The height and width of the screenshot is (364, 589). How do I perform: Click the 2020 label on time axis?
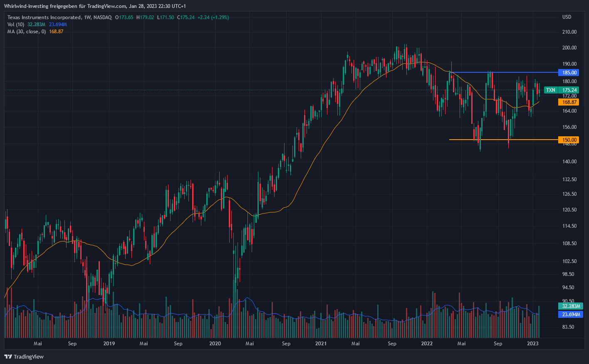pos(215,344)
